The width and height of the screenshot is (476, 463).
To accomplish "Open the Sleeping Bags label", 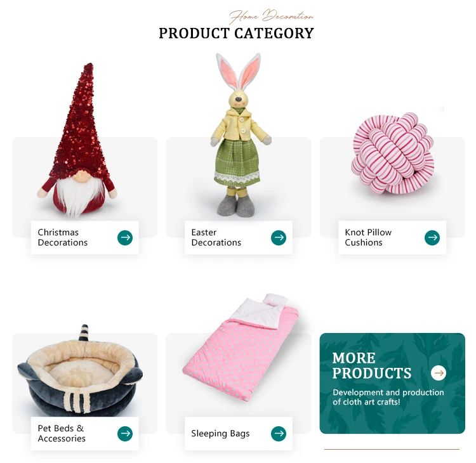I will tap(220, 433).
